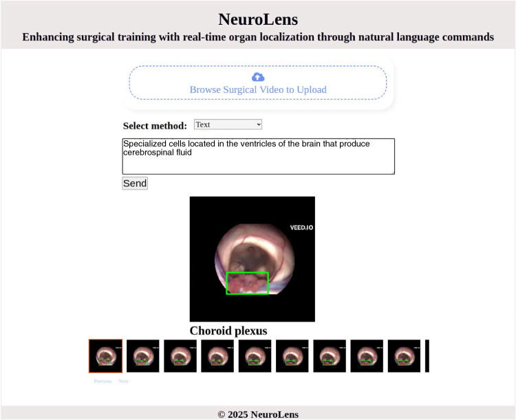Click the Send button
Image resolution: width=516 pixels, height=420 pixels.
pos(135,184)
